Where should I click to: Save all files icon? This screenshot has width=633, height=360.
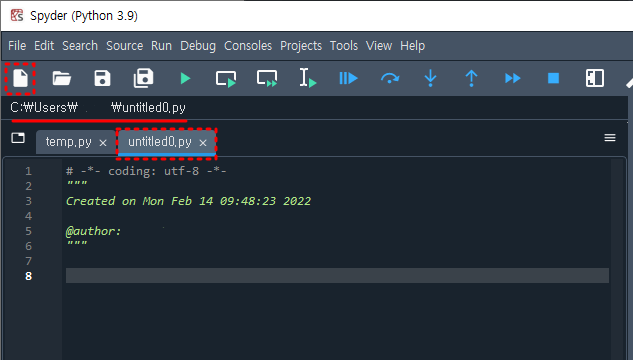(x=143, y=78)
